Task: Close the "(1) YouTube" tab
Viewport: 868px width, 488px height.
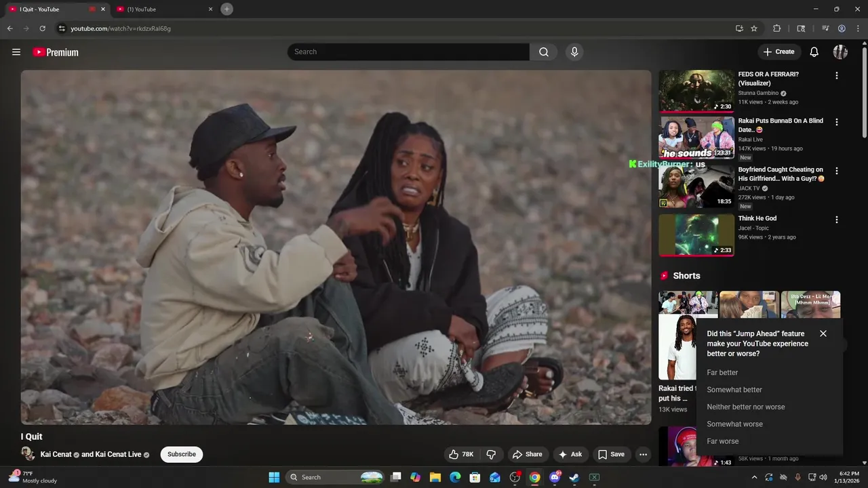Action: pos(210,9)
